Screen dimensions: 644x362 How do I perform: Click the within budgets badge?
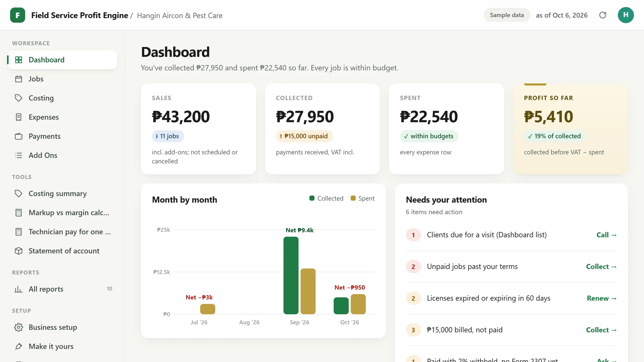429,136
